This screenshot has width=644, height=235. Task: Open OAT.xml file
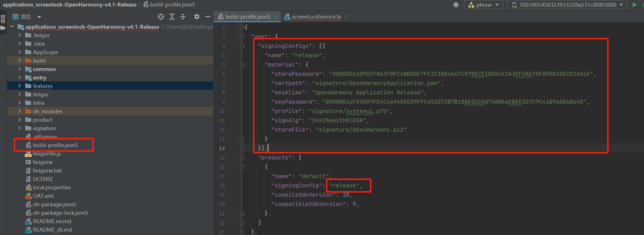[x=43, y=196]
